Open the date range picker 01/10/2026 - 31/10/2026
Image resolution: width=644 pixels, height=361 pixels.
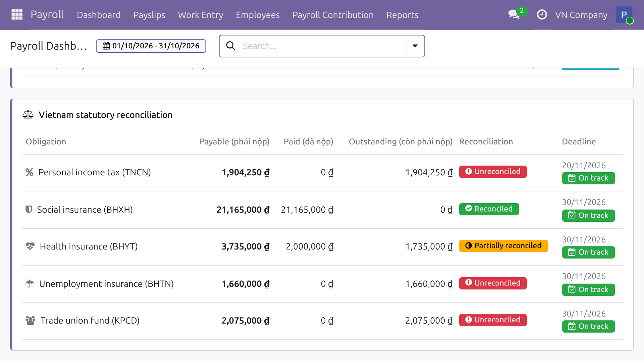151,46
